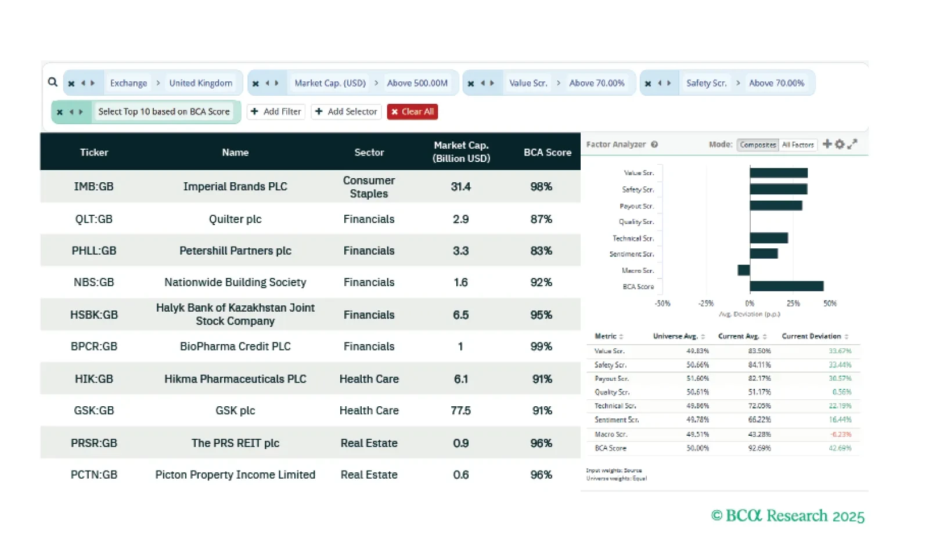Click the BCA Score bar in chart

[x=786, y=286]
